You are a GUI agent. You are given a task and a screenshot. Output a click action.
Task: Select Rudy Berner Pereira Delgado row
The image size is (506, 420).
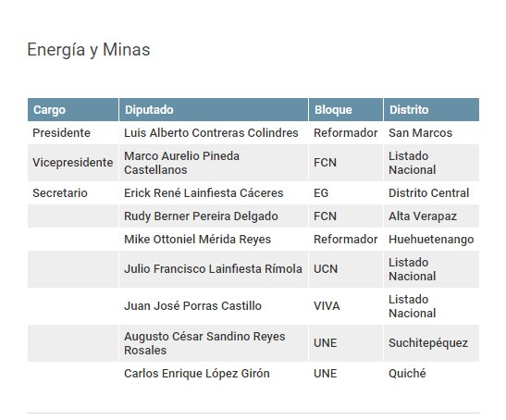coord(253,216)
